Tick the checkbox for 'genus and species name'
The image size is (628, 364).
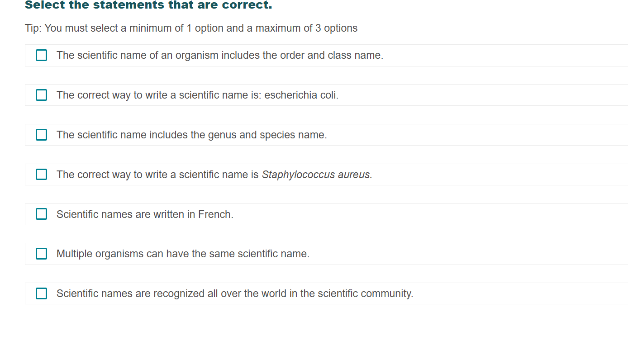point(41,135)
